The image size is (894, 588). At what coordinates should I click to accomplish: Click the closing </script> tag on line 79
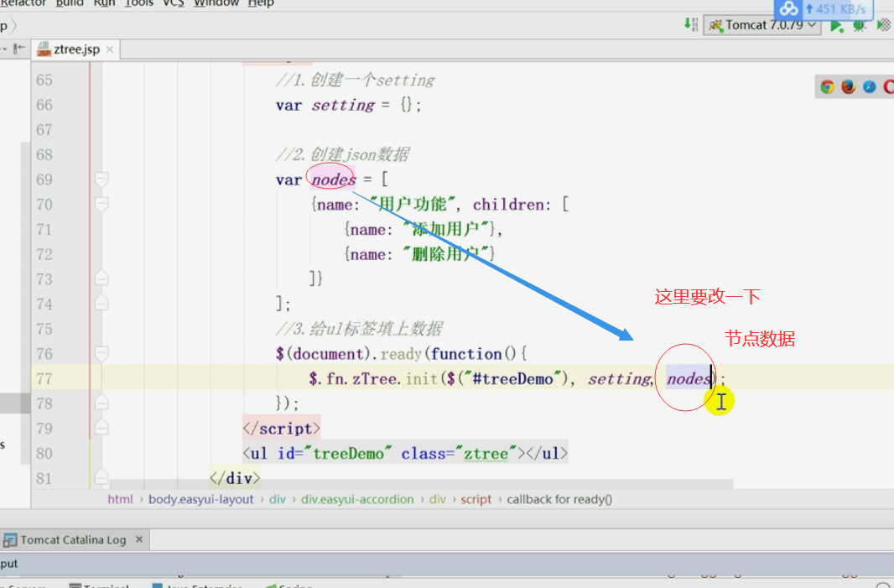pos(282,429)
